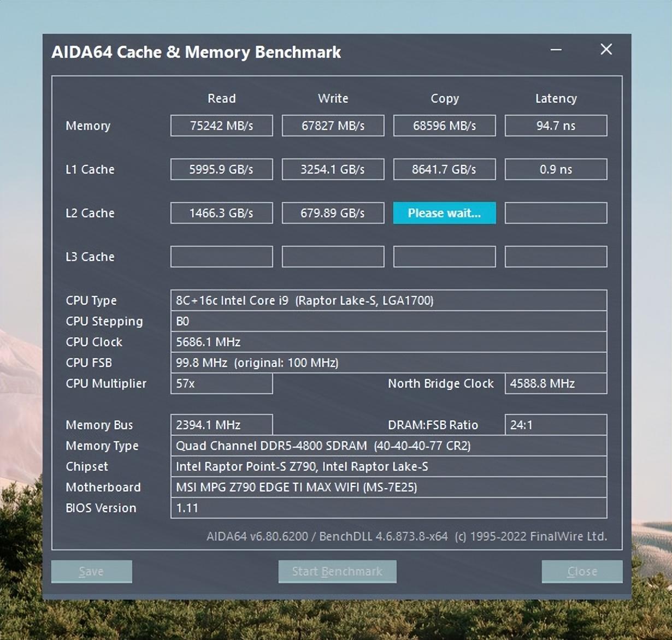Click the 'Please wait...' L2 Copy cell

pos(445,213)
